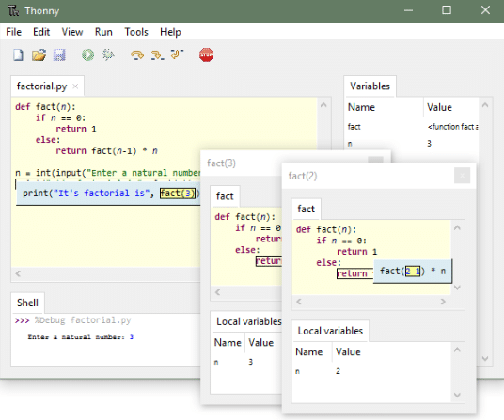The width and height of the screenshot is (504, 420).
Task: Save the file with the floppy icon
Action: point(59,54)
